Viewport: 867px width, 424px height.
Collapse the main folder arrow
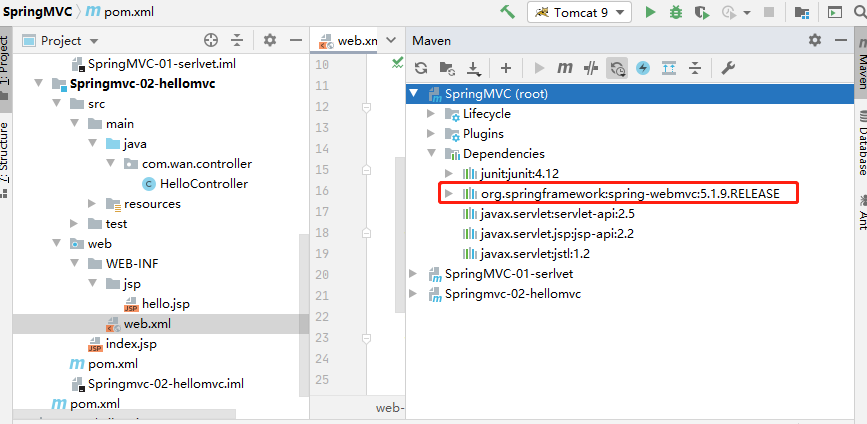click(x=74, y=124)
